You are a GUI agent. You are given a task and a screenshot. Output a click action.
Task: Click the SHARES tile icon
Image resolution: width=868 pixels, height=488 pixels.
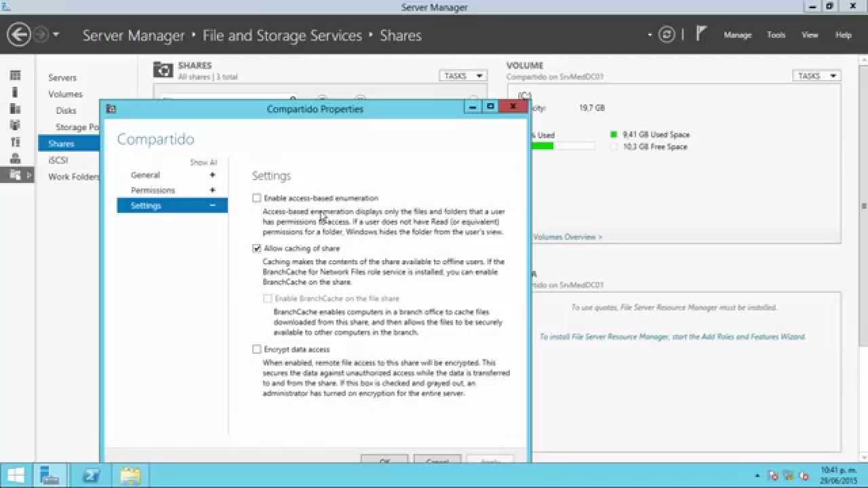(x=163, y=70)
